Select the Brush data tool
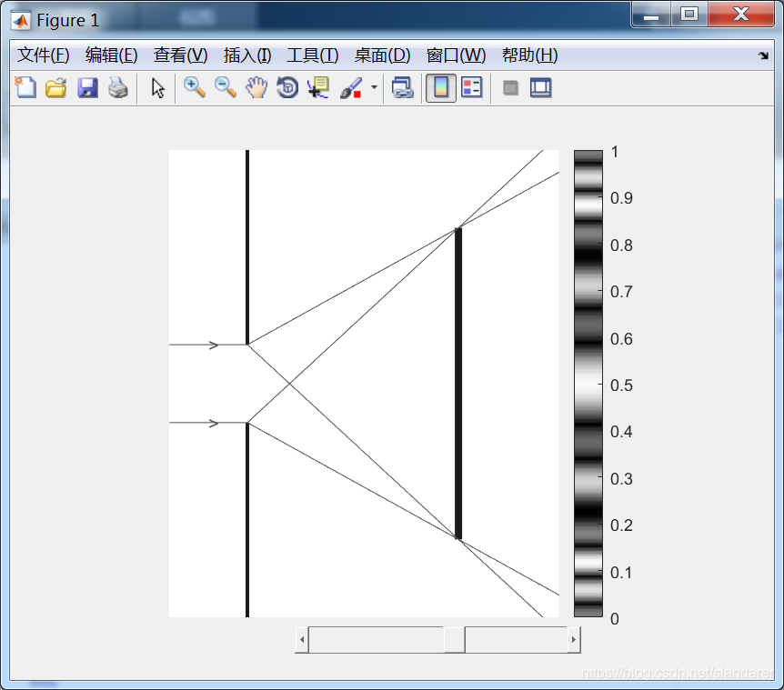The image size is (784, 690). coord(351,88)
